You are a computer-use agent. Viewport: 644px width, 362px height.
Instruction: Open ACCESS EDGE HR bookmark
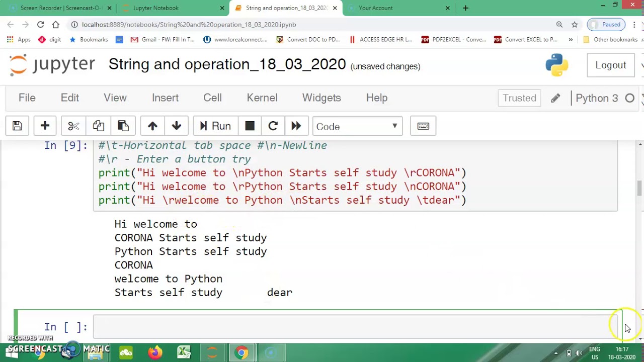pos(381,39)
